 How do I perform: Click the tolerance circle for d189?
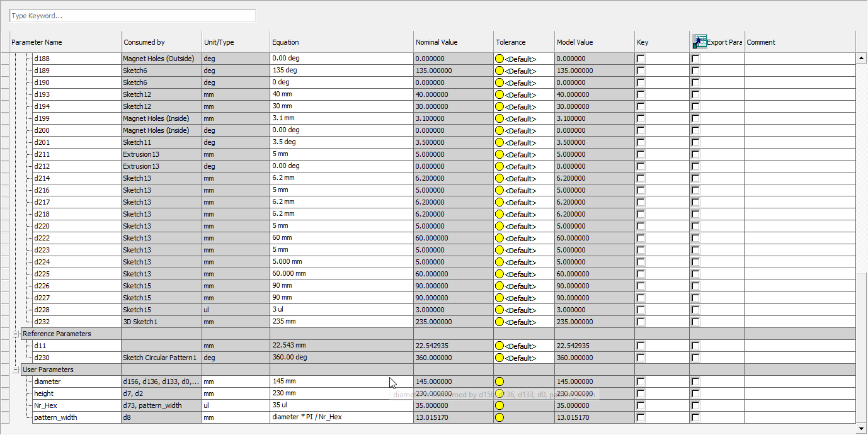pyautogui.click(x=500, y=71)
